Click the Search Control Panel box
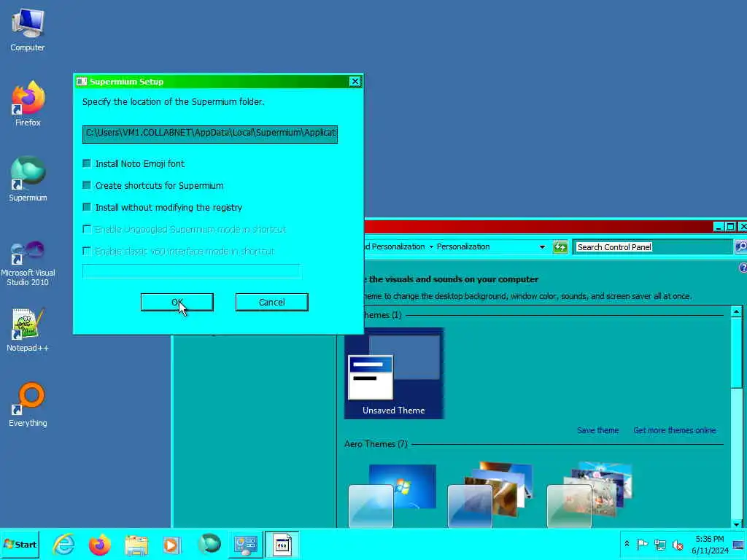This screenshot has width=747, height=560. point(653,247)
